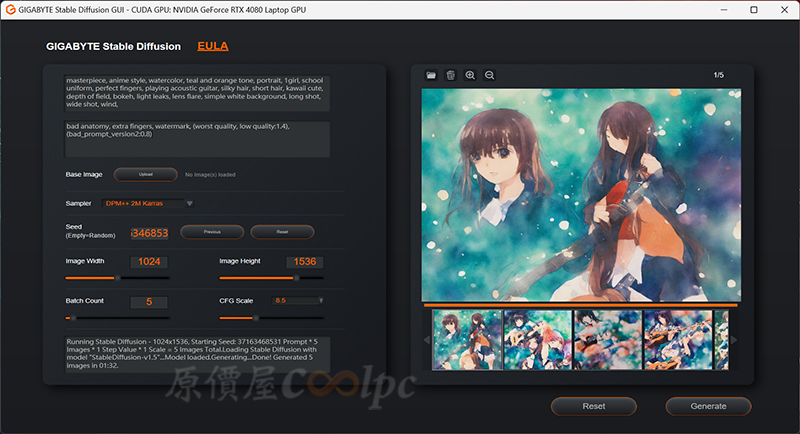This screenshot has width=800, height=434.
Task: Click the Image Width slider handle
Action: pyautogui.click(x=117, y=278)
